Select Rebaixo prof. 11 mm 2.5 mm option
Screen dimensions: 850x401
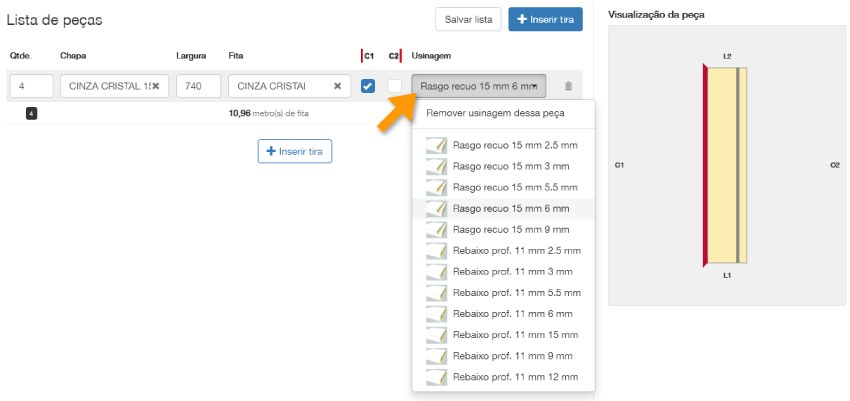click(x=503, y=251)
